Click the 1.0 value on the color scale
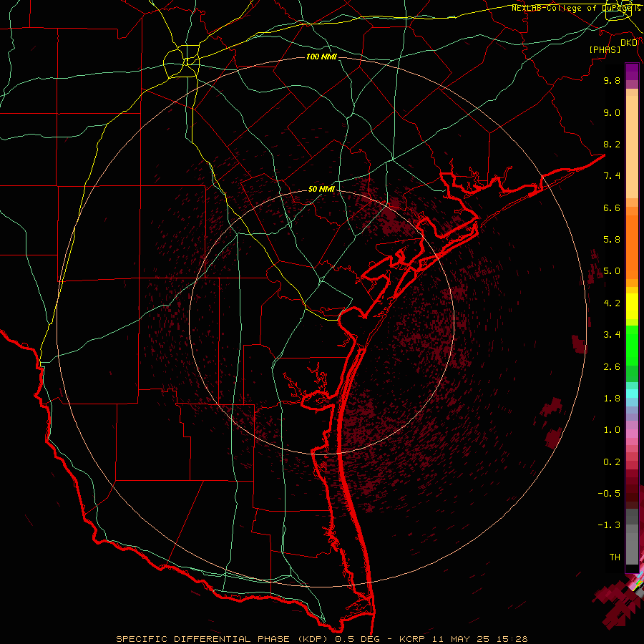This screenshot has width=644, height=644. [x=612, y=430]
